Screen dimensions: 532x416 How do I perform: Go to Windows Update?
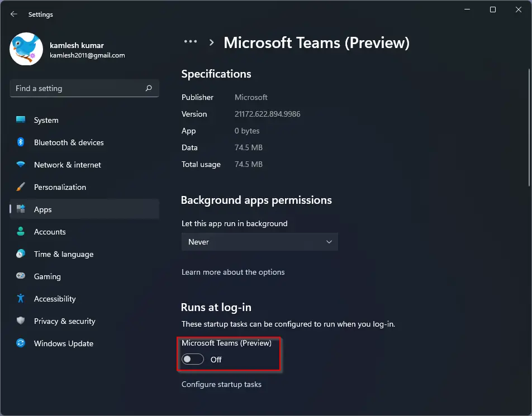click(84, 343)
